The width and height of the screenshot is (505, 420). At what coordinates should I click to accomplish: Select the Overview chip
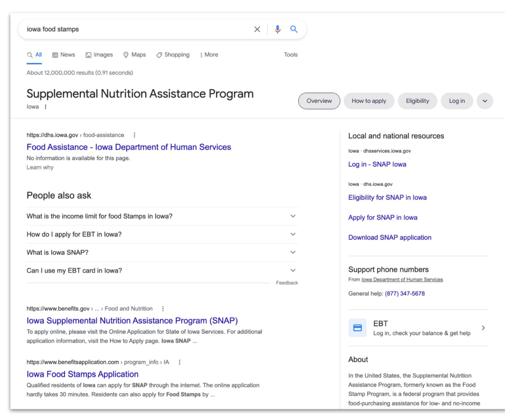click(319, 101)
